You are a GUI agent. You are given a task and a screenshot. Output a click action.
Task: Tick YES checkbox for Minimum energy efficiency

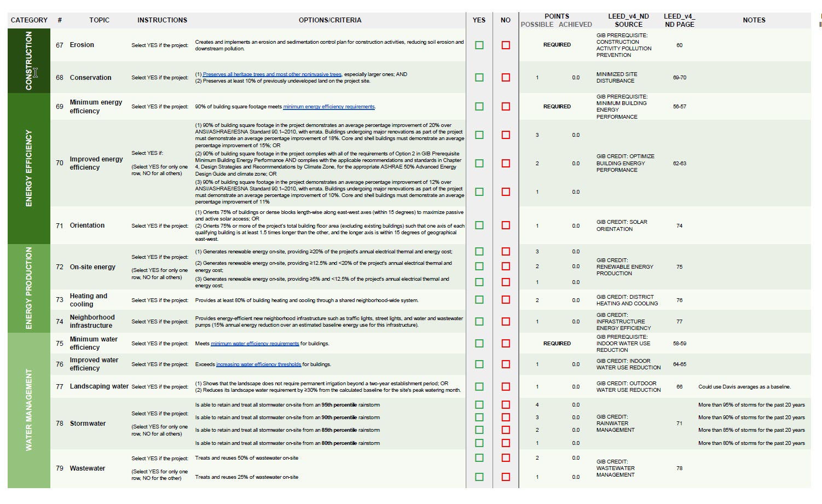pos(479,107)
